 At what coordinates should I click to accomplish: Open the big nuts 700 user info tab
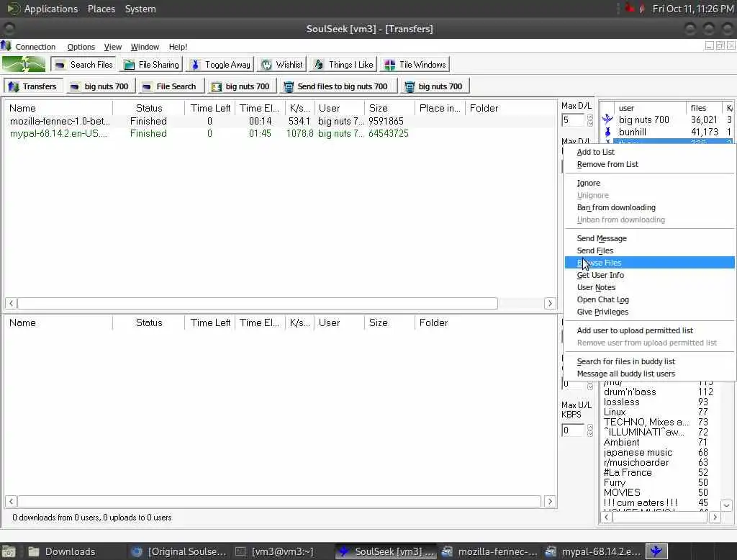coord(242,86)
